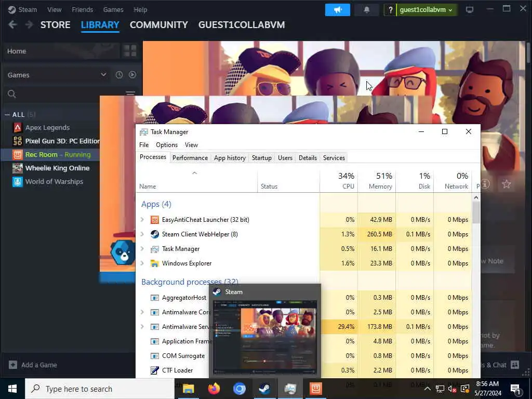532x399 pixels.
Task: Open the Games filter dropdown in library
Action: click(57, 75)
